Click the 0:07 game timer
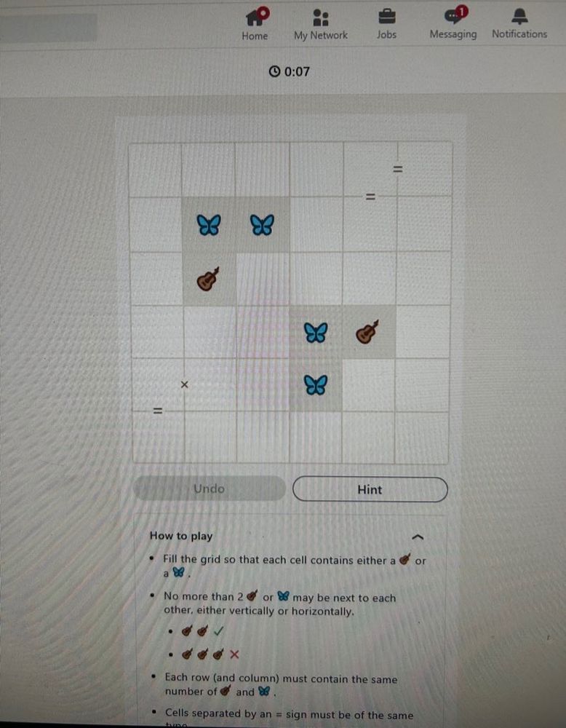Viewport: 566px width, 728px height. [x=289, y=71]
